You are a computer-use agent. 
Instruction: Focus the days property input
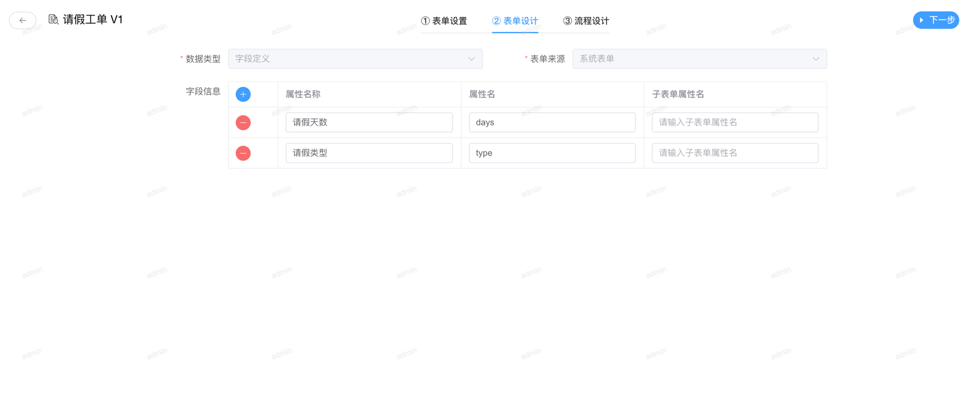(552, 122)
